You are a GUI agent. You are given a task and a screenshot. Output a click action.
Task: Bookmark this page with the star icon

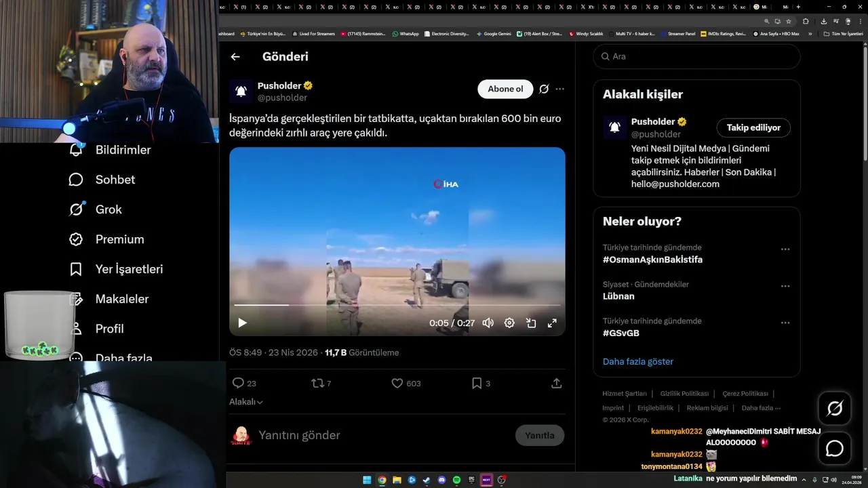tap(788, 21)
